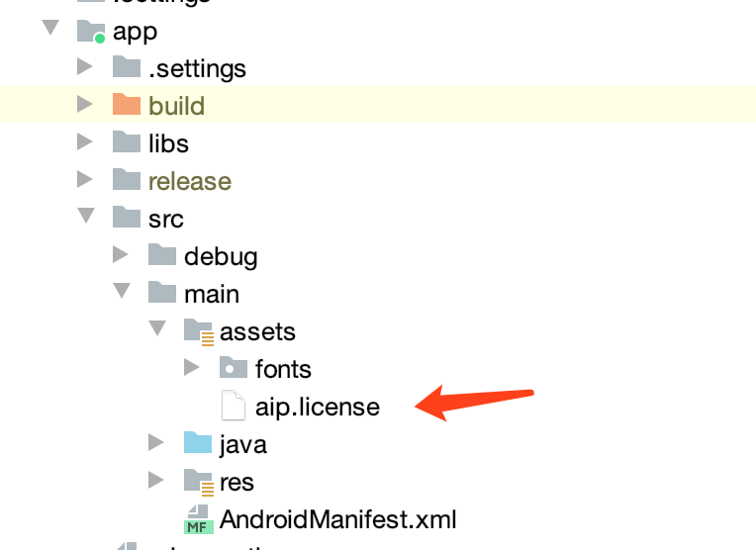The width and height of the screenshot is (756, 550).
Task: Select the build folder name
Action: (176, 106)
